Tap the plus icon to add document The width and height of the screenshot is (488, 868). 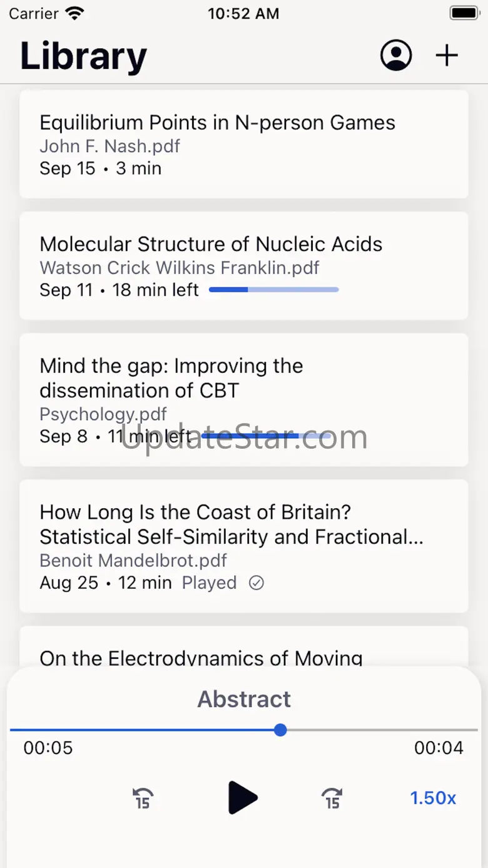[x=447, y=56]
